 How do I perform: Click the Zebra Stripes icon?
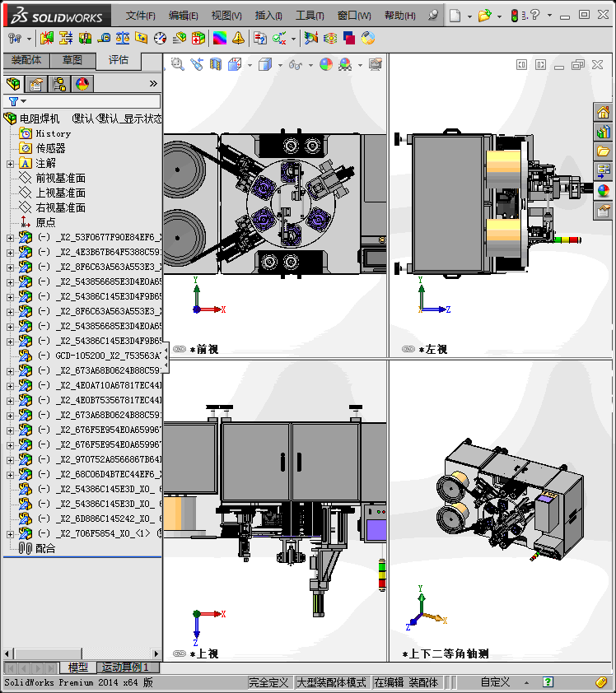pos(330,39)
